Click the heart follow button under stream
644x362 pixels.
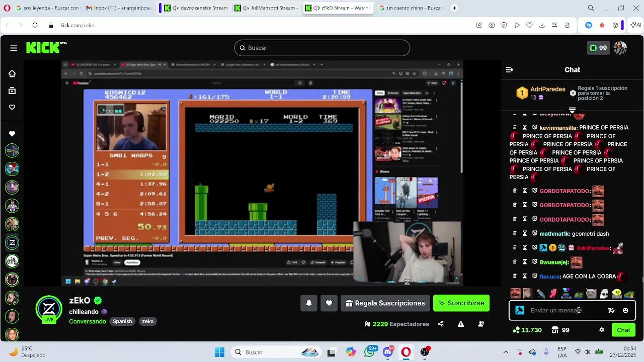(329, 303)
